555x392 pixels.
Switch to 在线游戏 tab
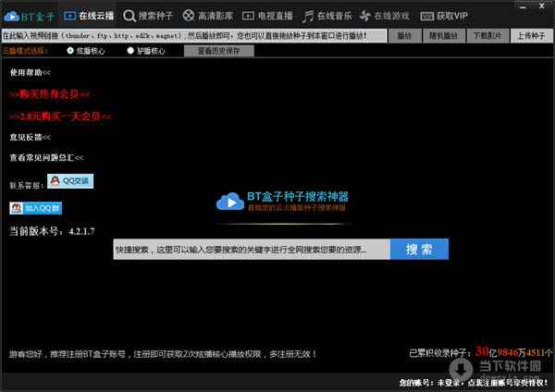(x=385, y=16)
